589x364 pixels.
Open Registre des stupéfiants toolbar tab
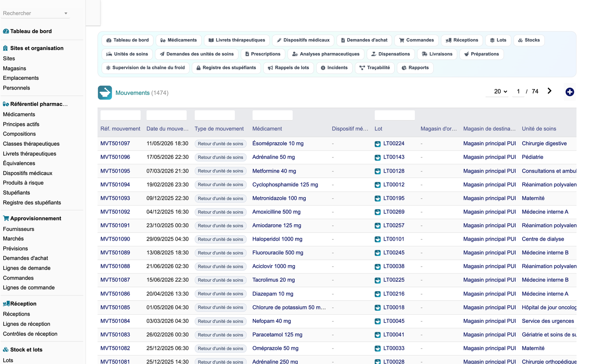pos(226,68)
